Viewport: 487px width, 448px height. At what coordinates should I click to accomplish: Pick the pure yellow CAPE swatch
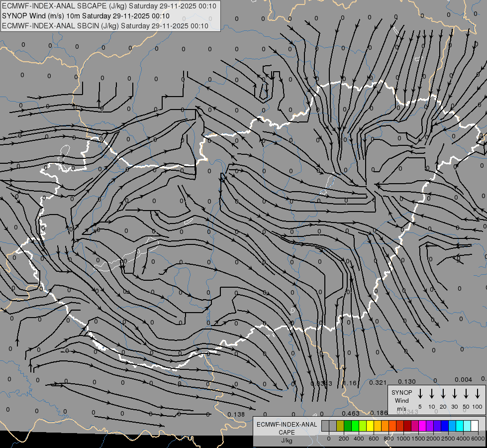[370, 426]
